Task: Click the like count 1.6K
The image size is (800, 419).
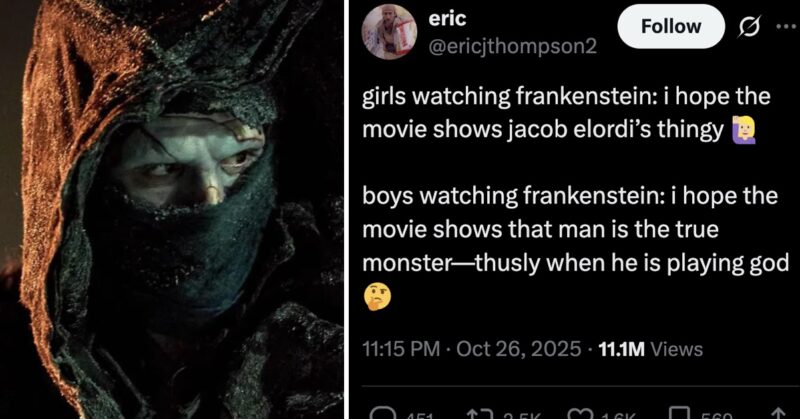Action: 619,415
